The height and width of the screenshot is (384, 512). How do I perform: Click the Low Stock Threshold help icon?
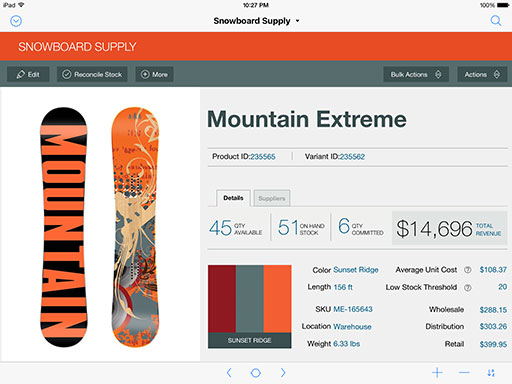(468, 287)
